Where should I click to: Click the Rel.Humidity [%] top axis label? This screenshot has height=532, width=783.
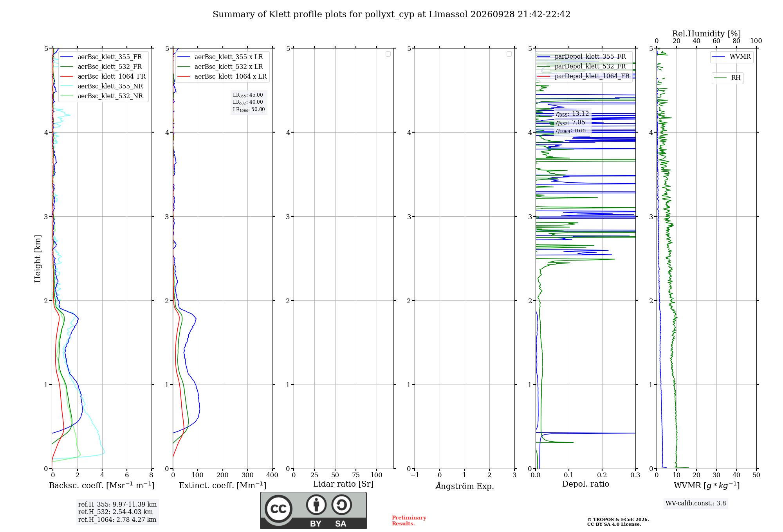(x=706, y=34)
